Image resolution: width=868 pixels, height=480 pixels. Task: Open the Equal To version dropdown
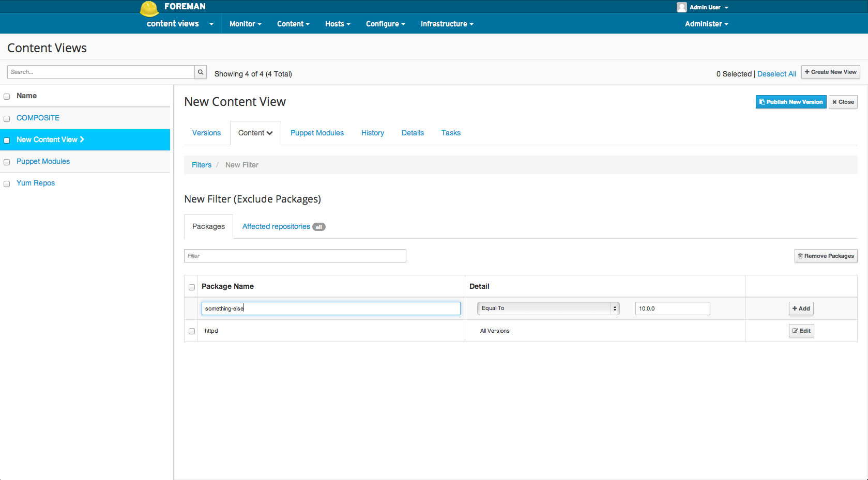(x=548, y=308)
